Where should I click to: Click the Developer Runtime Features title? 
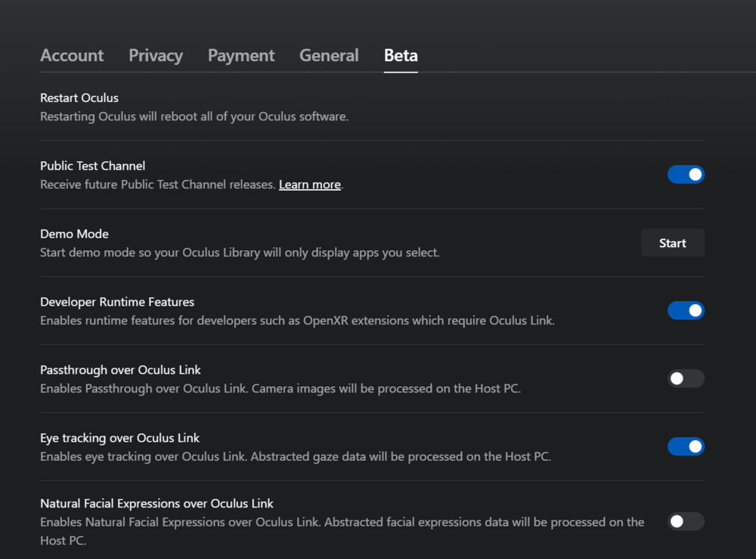tap(117, 302)
